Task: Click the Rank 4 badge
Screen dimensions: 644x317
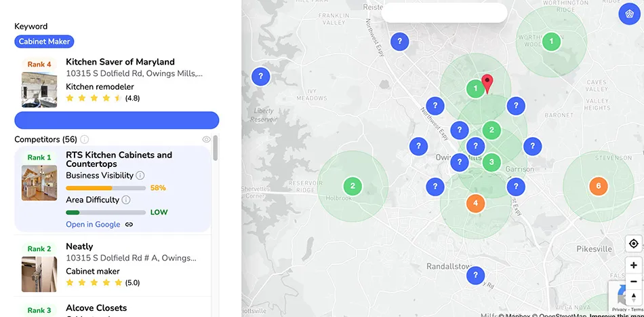Action: (x=39, y=64)
